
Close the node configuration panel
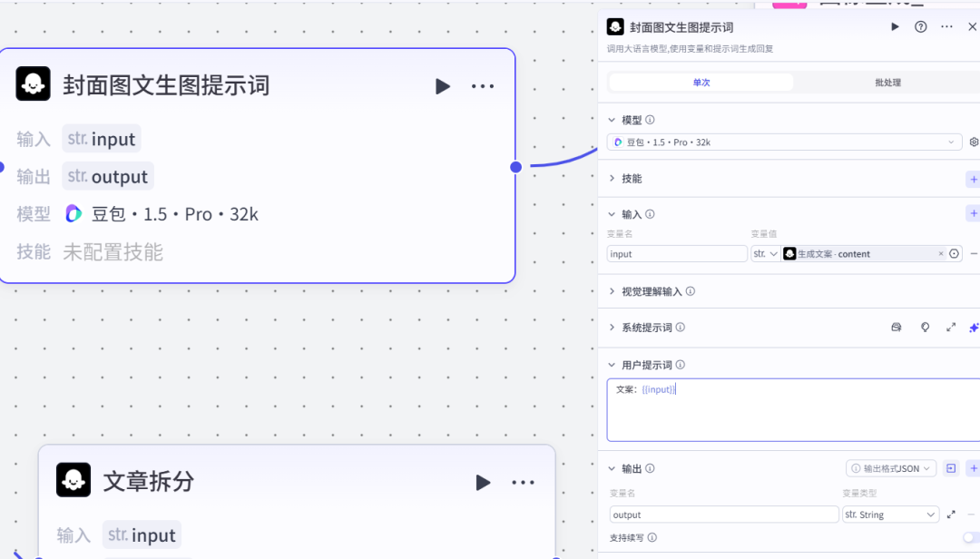click(972, 27)
